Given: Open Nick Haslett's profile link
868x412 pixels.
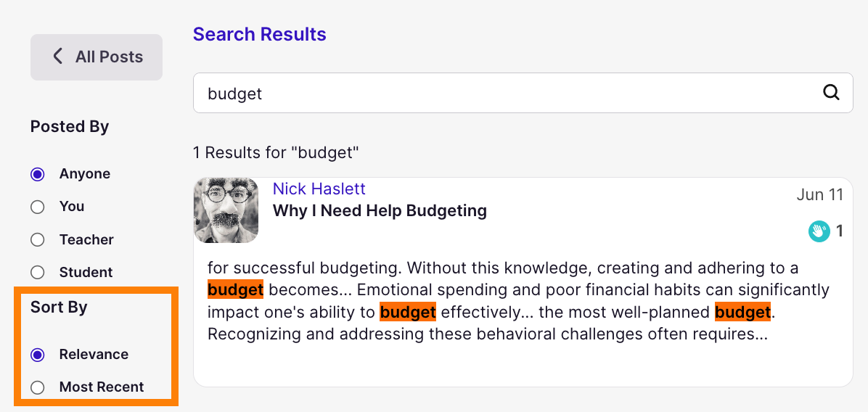Looking at the screenshot, I should point(319,189).
